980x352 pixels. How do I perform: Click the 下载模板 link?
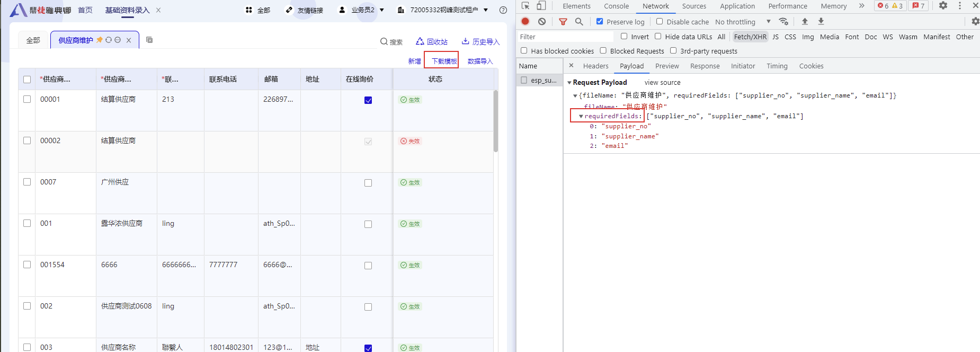coord(444,61)
